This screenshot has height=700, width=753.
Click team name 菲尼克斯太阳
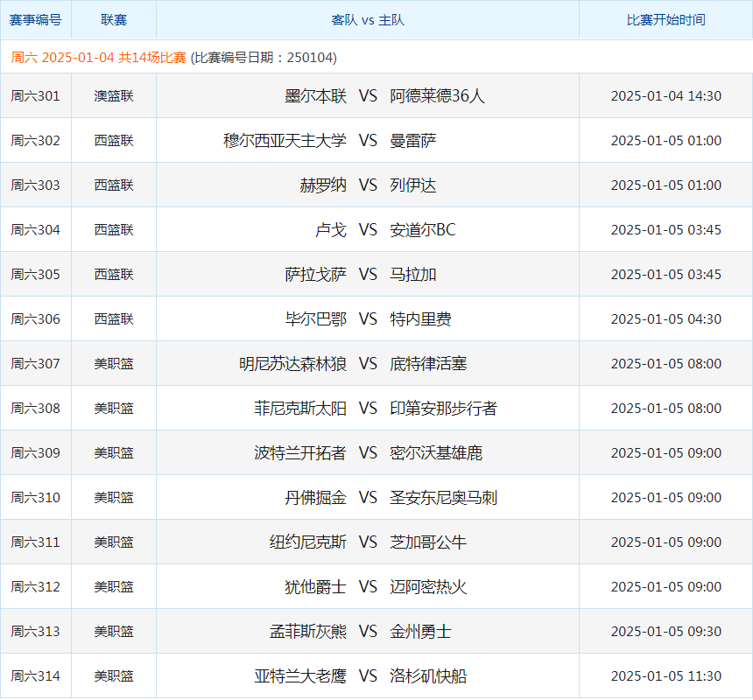click(300, 409)
